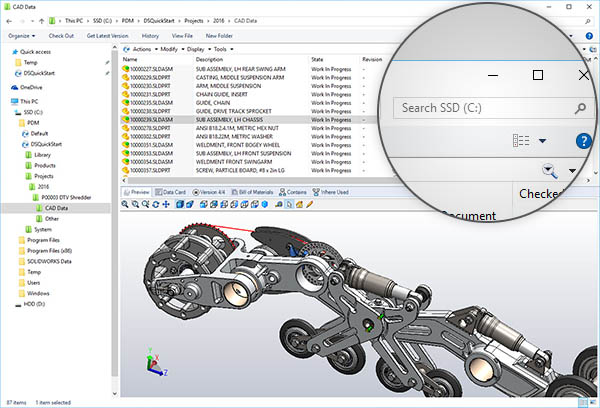Select the Zoom to Area preview tool

(135, 204)
